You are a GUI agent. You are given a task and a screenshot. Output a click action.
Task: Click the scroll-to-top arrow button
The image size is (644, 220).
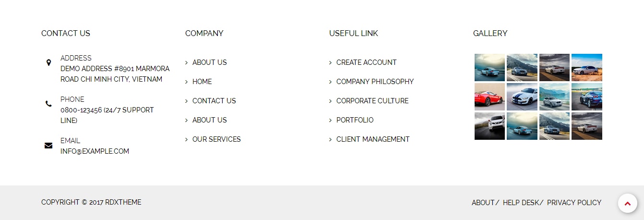point(627,203)
